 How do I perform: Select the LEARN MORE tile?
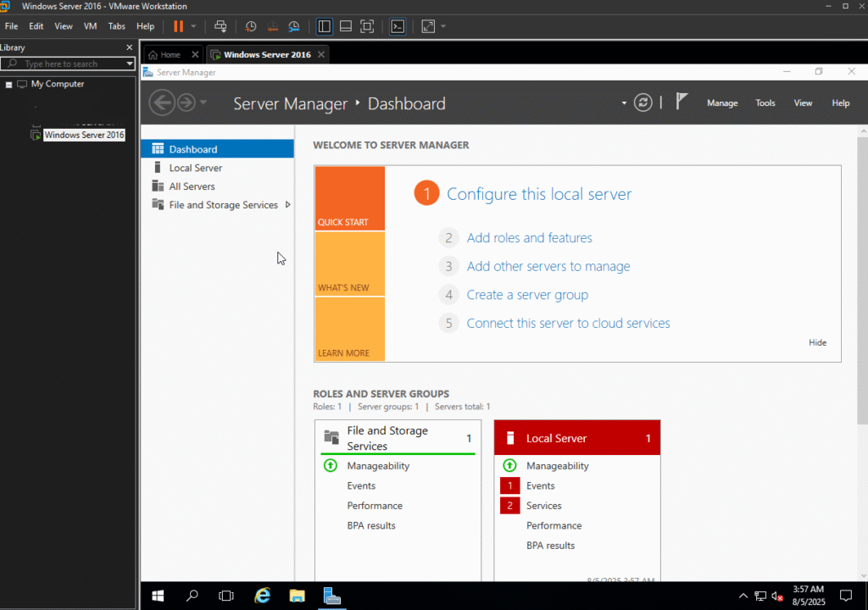pyautogui.click(x=350, y=330)
